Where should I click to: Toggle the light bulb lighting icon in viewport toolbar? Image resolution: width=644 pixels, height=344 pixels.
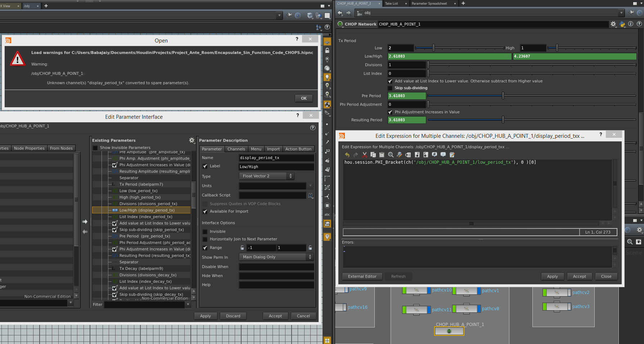coord(327,77)
